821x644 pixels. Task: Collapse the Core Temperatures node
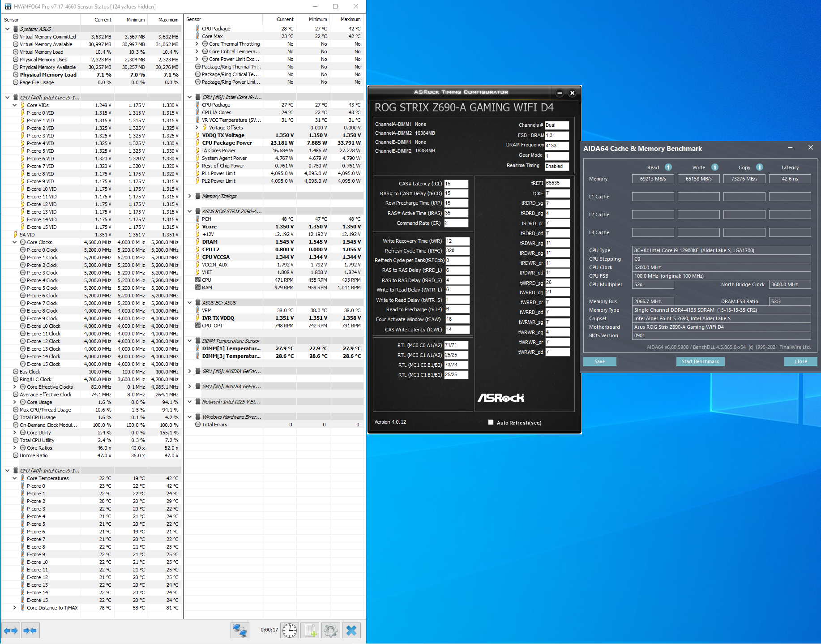pyautogui.click(x=14, y=478)
